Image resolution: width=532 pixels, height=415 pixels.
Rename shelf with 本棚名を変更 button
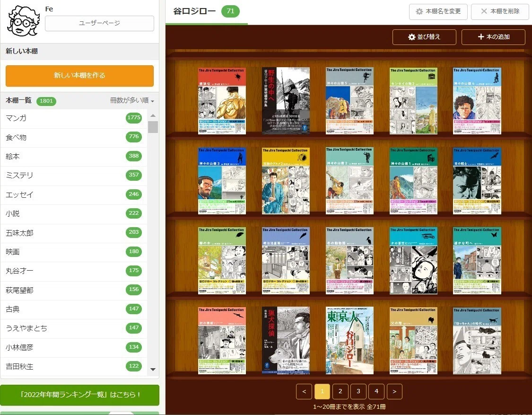click(x=438, y=11)
